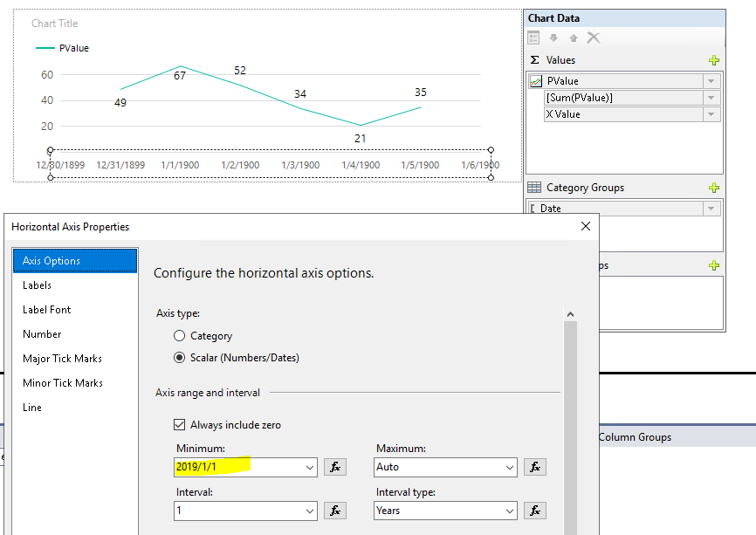Click the delete X icon in Chart Data

coord(594,38)
